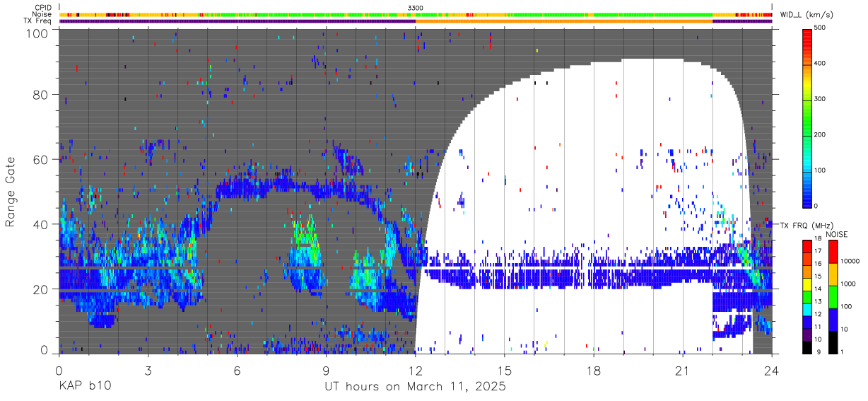This screenshot has width=868, height=401.
Task: Click the orange TX Freq bar segment
Action: point(564,21)
